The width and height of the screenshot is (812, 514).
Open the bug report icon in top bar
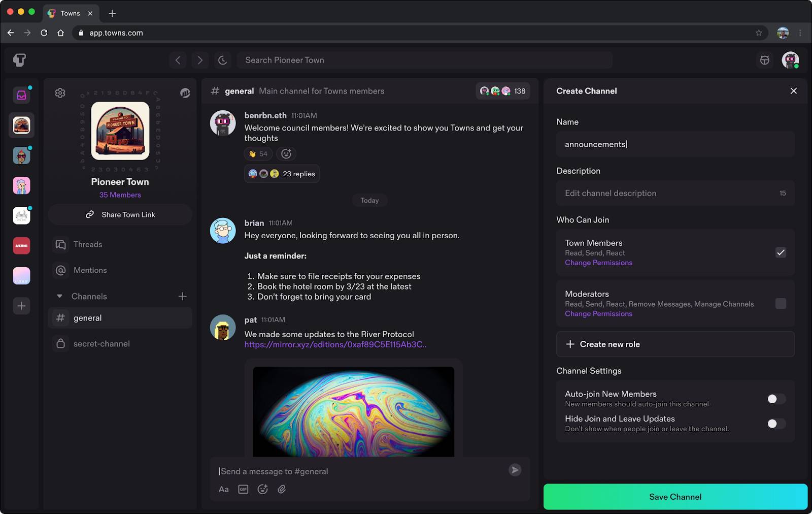pyautogui.click(x=764, y=60)
